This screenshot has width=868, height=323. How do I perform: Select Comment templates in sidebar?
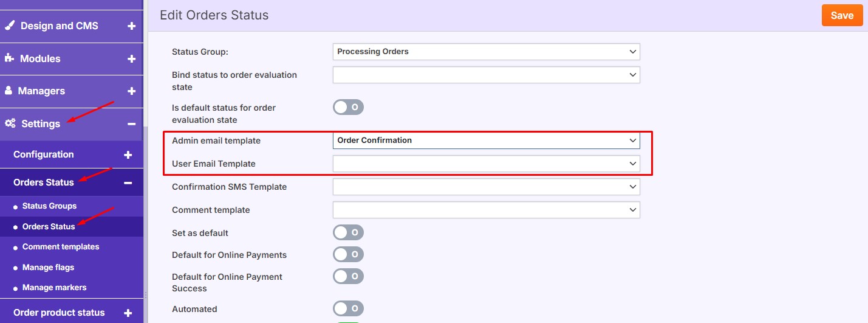point(60,247)
